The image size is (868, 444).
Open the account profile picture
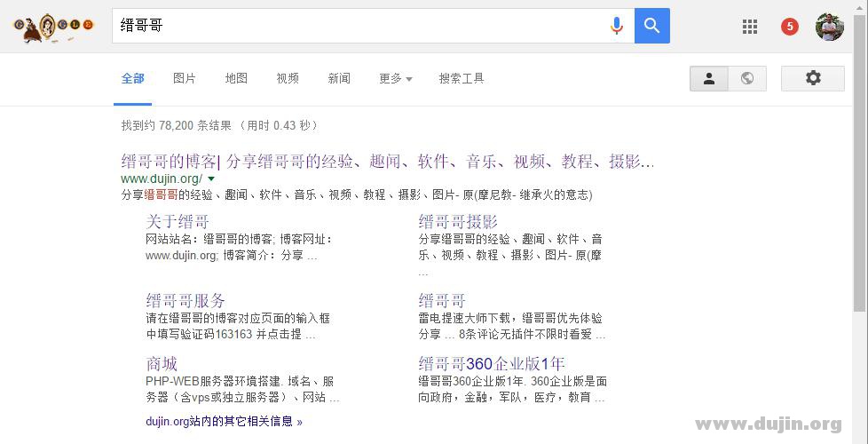[830, 27]
